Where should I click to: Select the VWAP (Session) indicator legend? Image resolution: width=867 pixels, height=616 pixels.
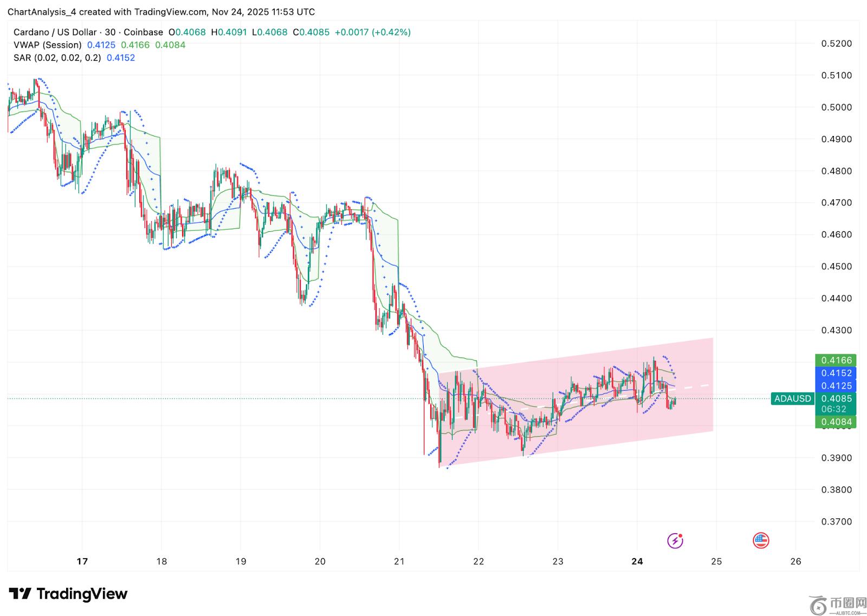[48, 45]
